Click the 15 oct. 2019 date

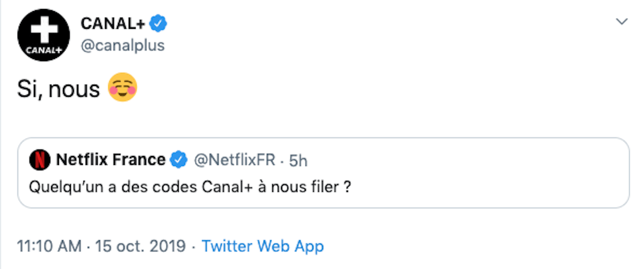coord(140,246)
